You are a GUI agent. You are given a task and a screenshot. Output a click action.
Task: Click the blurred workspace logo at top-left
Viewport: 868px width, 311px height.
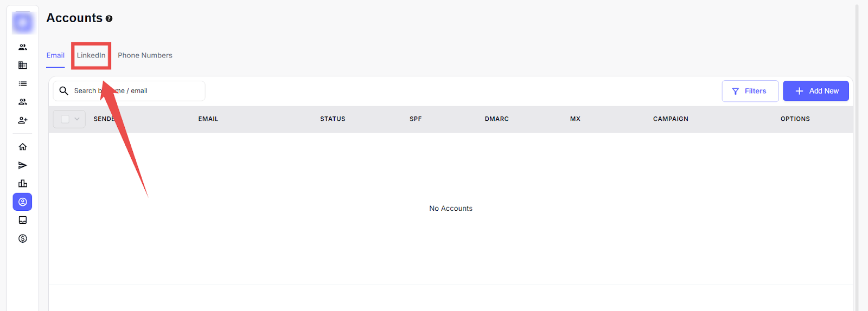(23, 22)
